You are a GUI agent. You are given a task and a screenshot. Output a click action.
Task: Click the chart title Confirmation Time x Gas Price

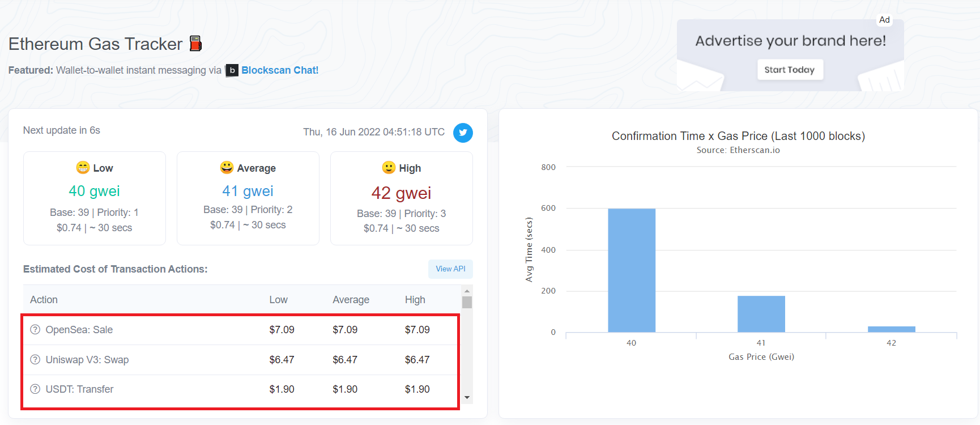(x=738, y=136)
